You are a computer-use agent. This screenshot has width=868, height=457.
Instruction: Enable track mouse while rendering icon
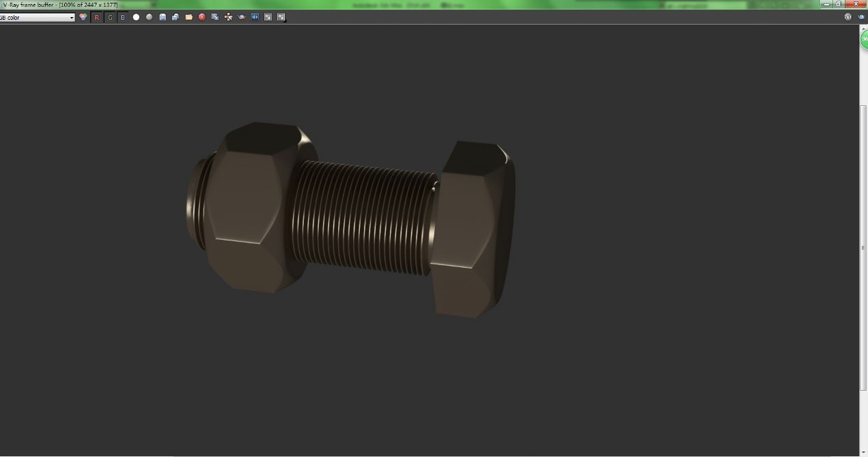tap(228, 17)
